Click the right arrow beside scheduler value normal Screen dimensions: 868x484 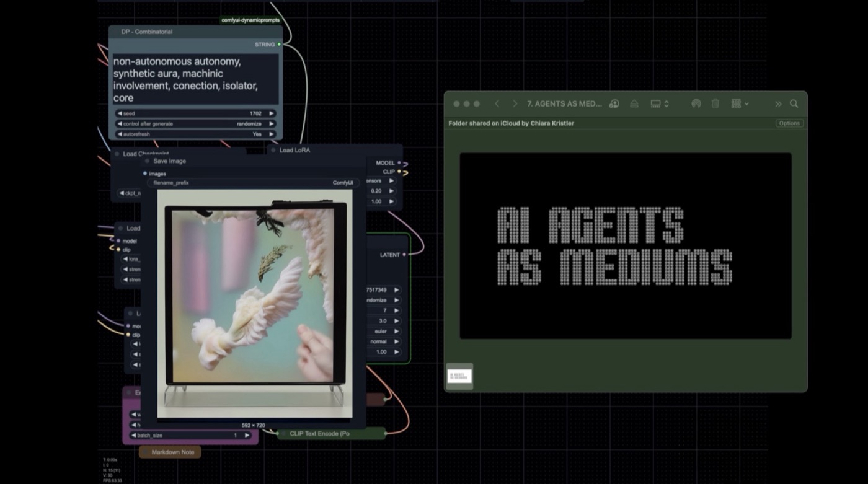coord(396,341)
